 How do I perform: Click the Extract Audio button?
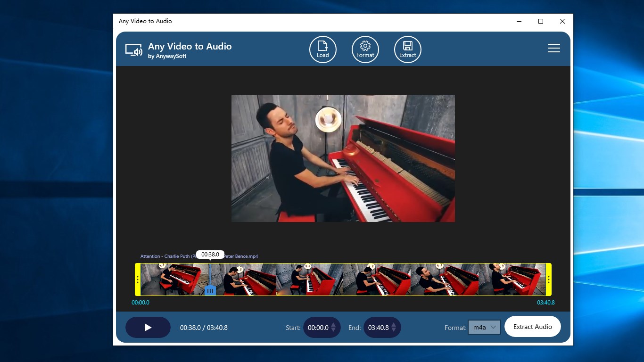coord(533,326)
